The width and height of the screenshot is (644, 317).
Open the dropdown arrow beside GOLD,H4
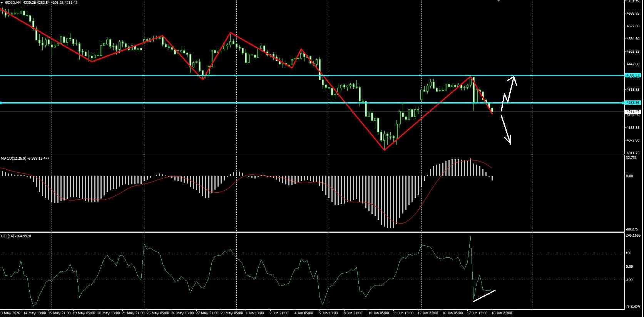point(2,2)
